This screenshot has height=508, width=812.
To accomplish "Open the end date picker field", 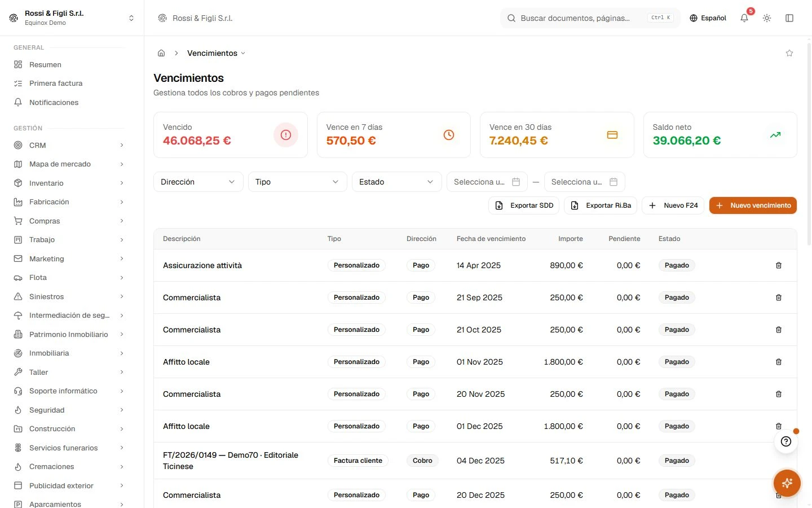I will click(x=585, y=182).
